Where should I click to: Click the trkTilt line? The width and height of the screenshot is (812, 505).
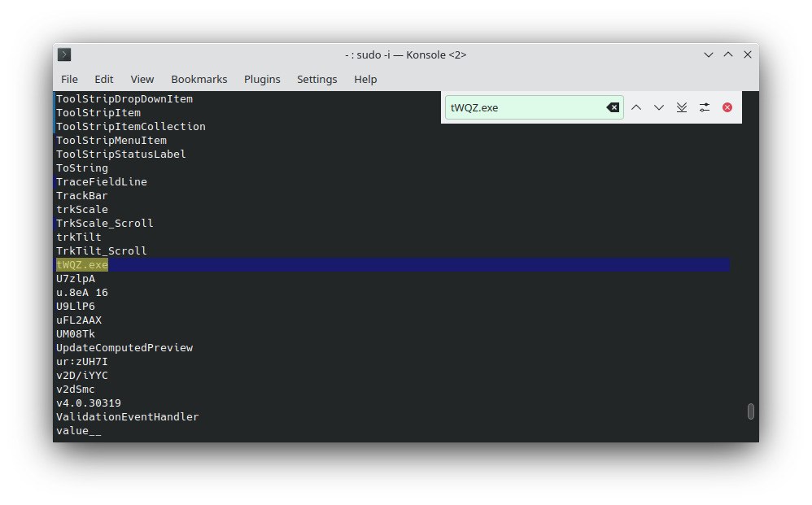[x=79, y=237]
